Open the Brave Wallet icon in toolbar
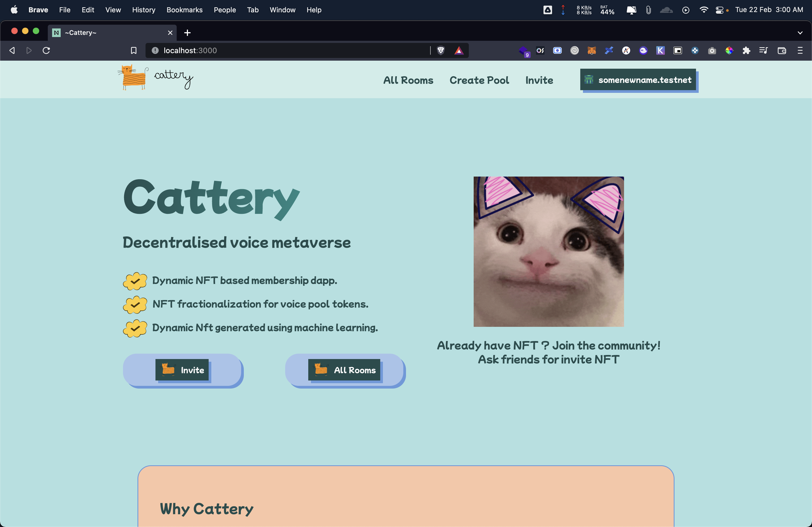This screenshot has height=527, width=812. [782, 50]
